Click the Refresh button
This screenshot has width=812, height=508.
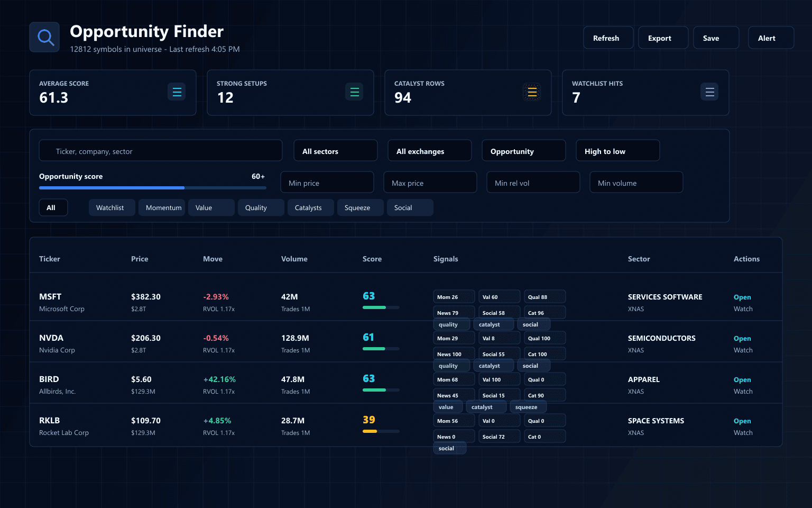pyautogui.click(x=608, y=38)
